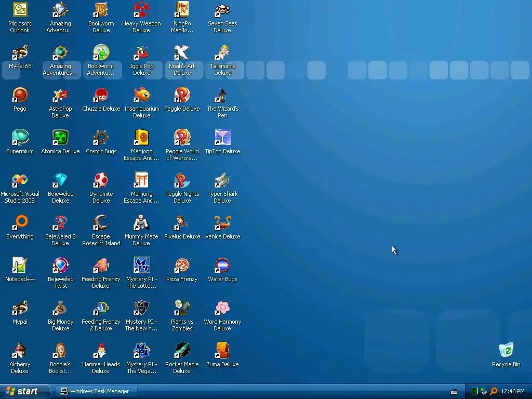This screenshot has width=532, height=399.
Task: Open the on-screen keyboard tray icon
Action: click(x=454, y=392)
